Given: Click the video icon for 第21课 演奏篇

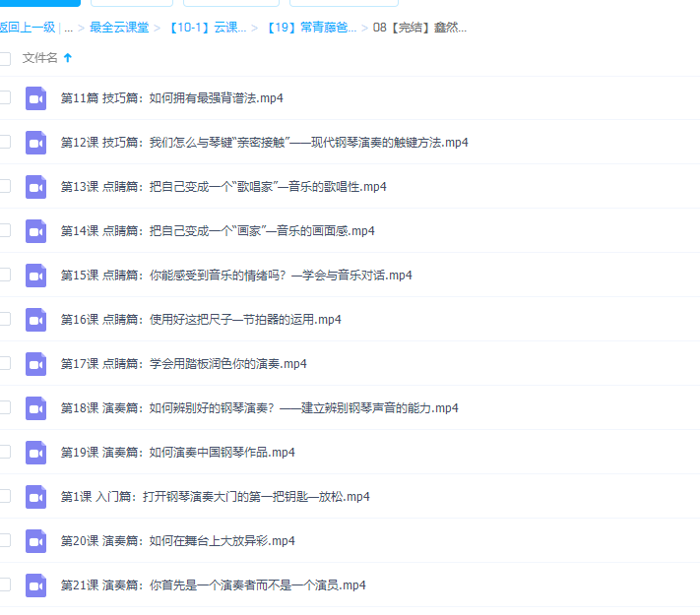Looking at the screenshot, I should click(36, 585).
